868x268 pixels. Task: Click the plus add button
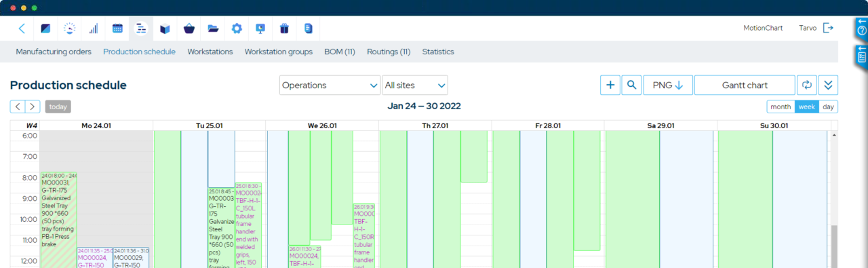(x=610, y=85)
